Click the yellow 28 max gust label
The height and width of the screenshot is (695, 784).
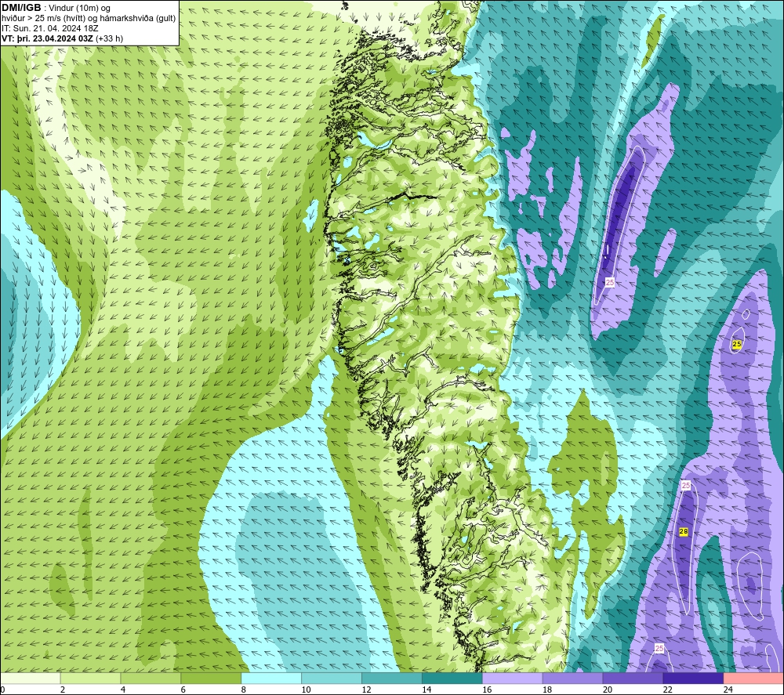(684, 531)
